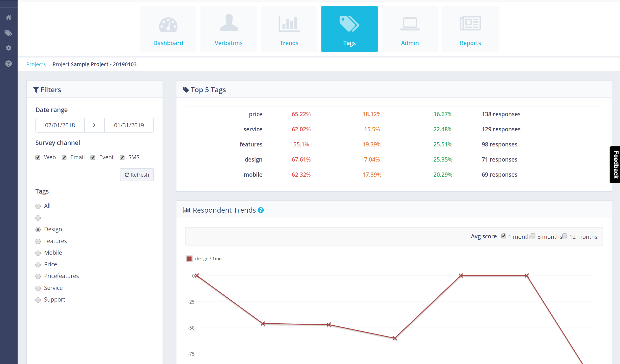Select the All tags radio button
The image size is (620, 364).
38,206
